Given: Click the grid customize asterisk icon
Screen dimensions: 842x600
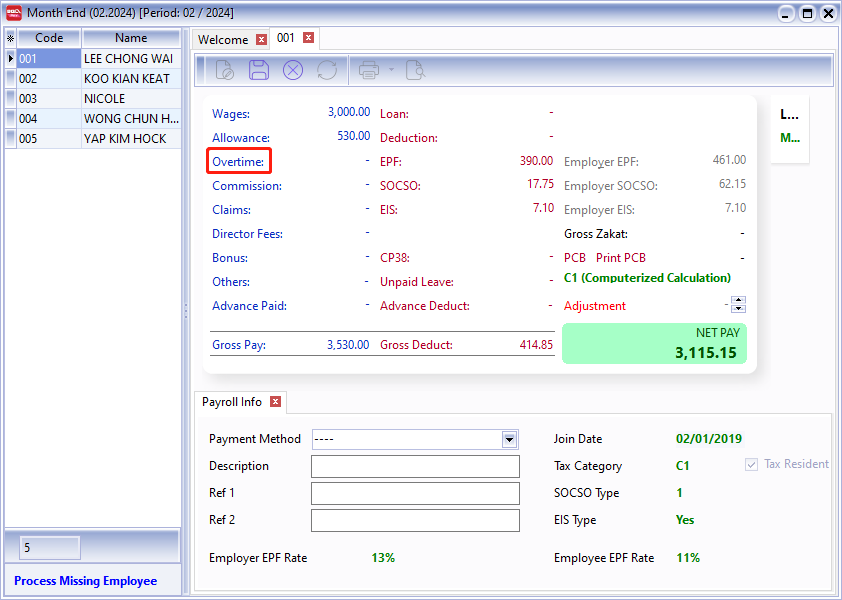Looking at the screenshot, I should pyautogui.click(x=10, y=38).
